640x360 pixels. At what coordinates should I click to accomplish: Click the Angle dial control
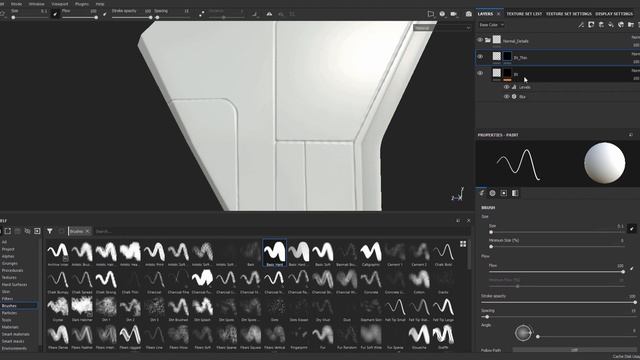pyautogui.click(x=523, y=333)
